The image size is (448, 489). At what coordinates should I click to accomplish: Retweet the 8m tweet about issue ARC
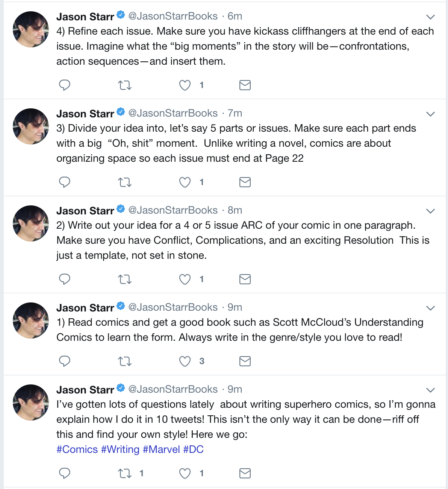pyautogui.click(x=125, y=279)
